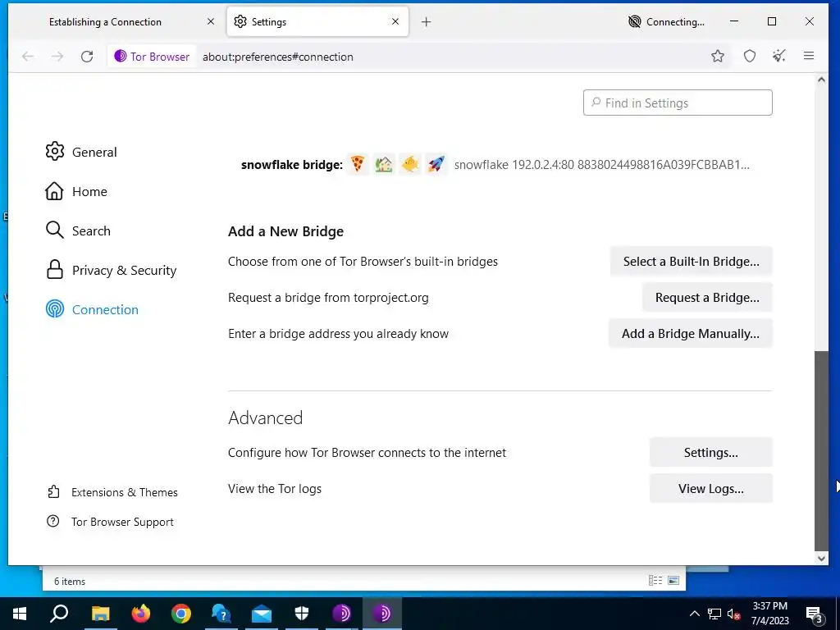Click the View Logs button
Screen dimensions: 840x630
711,489
